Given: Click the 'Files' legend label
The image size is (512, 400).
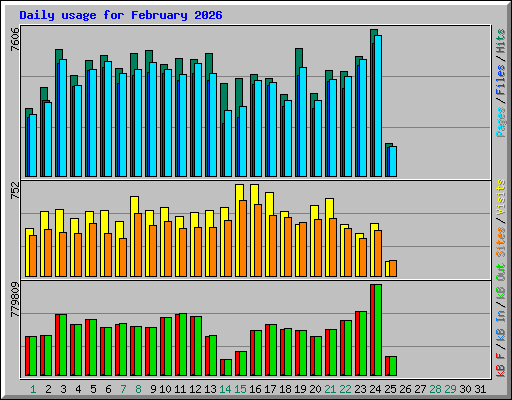Looking at the screenshot, I should pyautogui.click(x=501, y=80).
